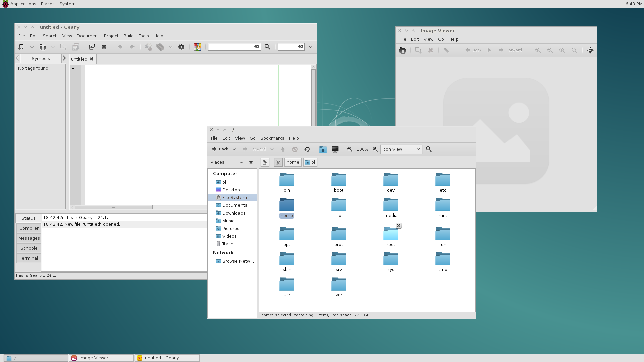This screenshot has height=362, width=644.
Task: Open Computer location via monitor icon
Action: point(335,149)
